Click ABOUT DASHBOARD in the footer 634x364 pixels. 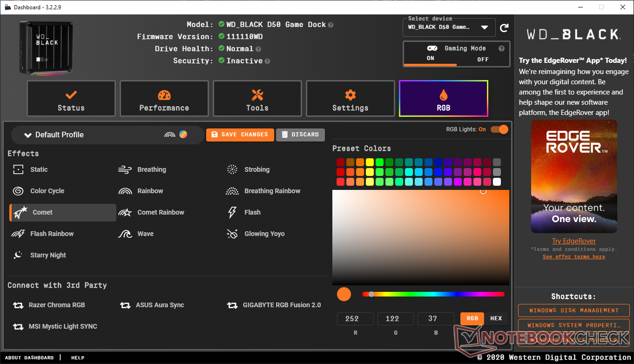(x=29, y=358)
